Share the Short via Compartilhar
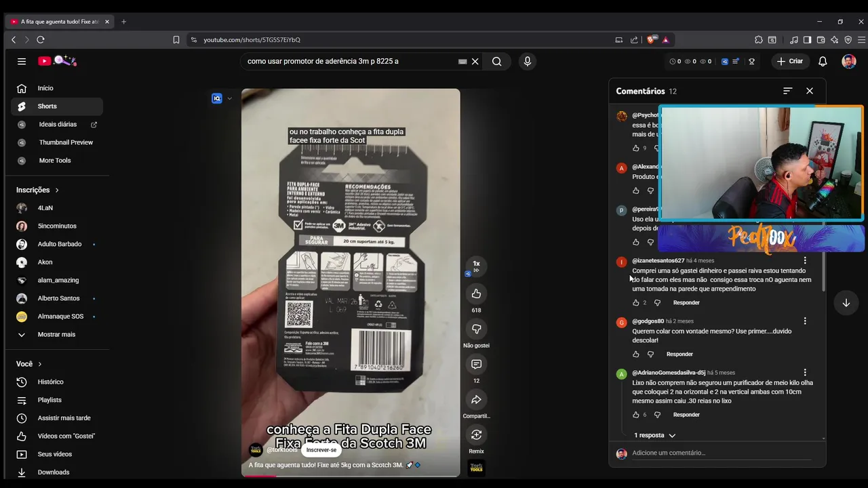The image size is (868, 488). pyautogui.click(x=476, y=399)
